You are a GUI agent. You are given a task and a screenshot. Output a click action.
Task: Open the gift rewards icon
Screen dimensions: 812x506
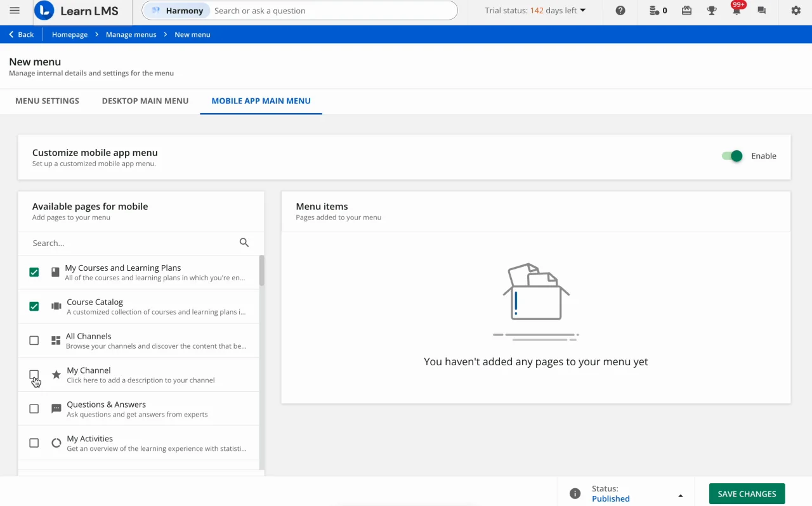pos(686,11)
